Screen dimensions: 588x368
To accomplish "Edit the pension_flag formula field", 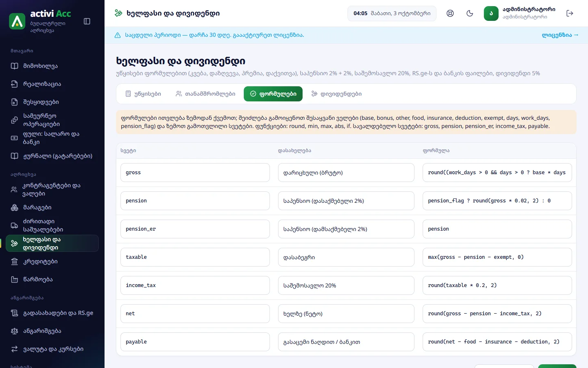I will pyautogui.click(x=497, y=201).
